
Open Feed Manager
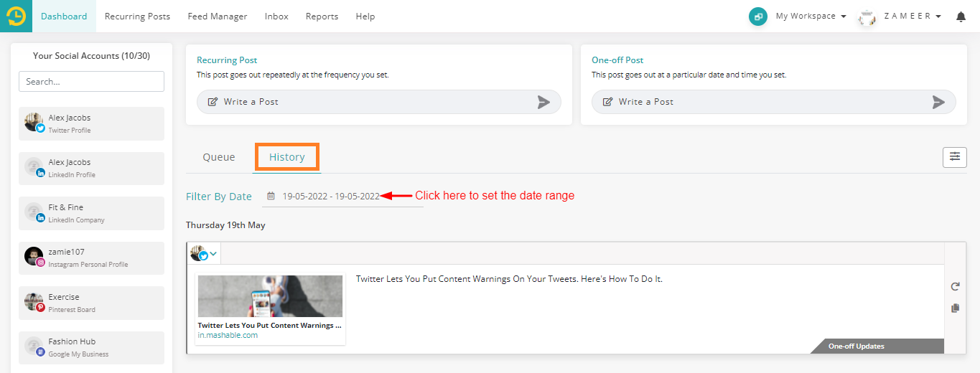[218, 16]
